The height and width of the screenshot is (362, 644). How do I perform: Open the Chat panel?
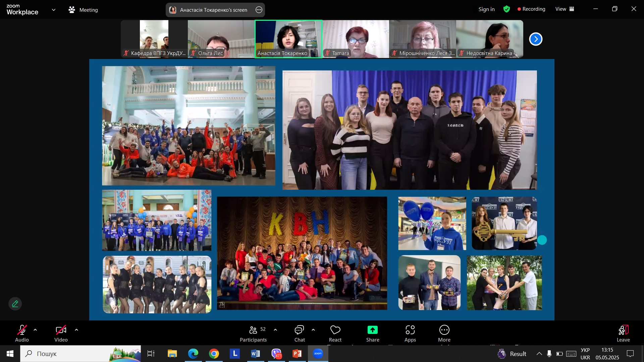tap(300, 334)
